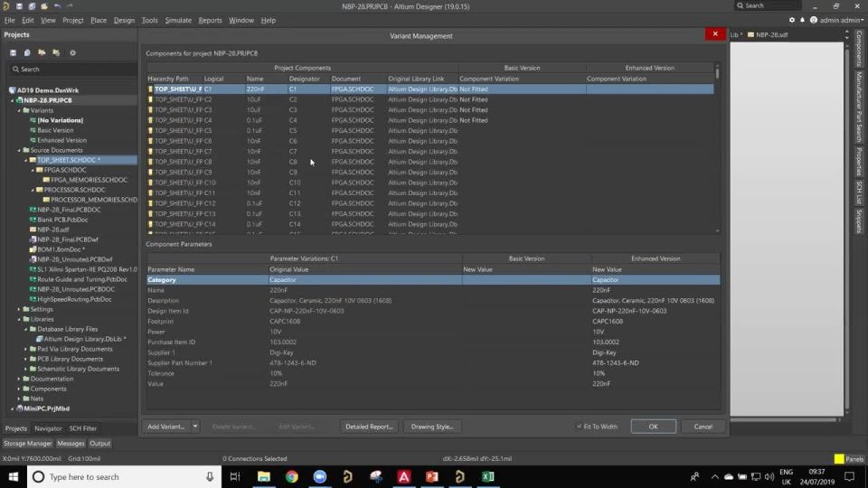Image resolution: width=868 pixels, height=488 pixels.
Task: Click the volume speaker tray icon
Action: click(x=769, y=476)
